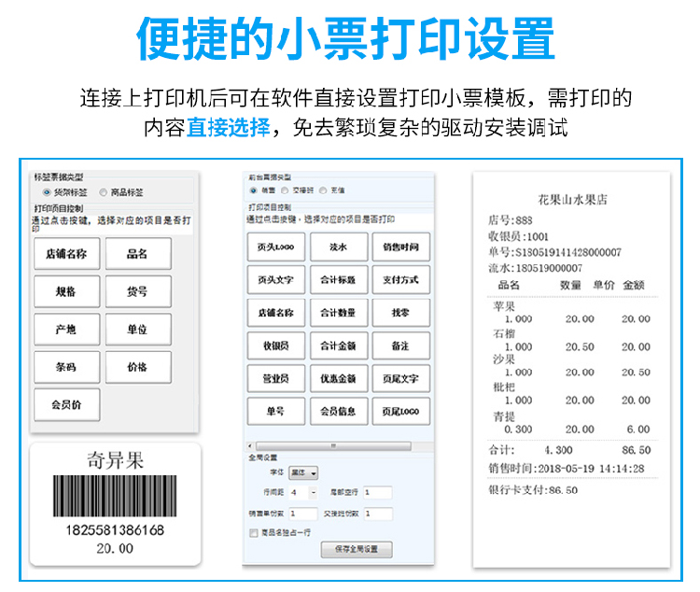The image size is (700, 592).
Task: Select the 商品标签 radio option
Action: pos(104,192)
